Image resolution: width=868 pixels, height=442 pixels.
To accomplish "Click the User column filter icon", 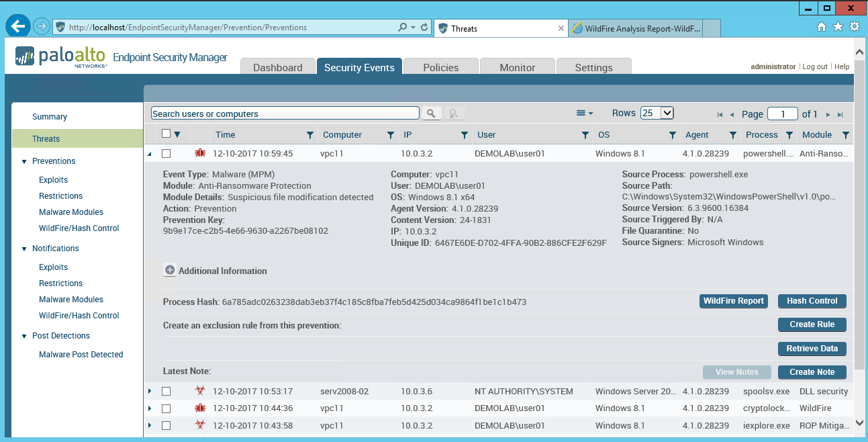I will [x=585, y=135].
